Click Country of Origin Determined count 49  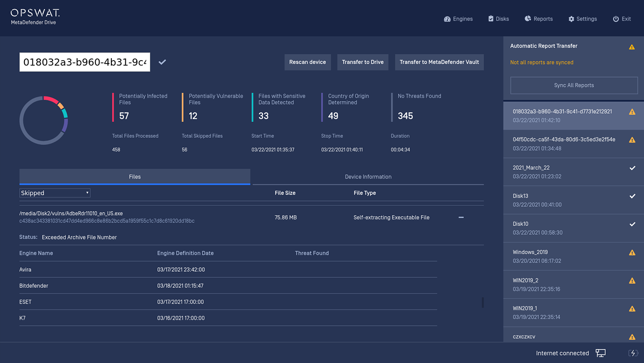(333, 116)
